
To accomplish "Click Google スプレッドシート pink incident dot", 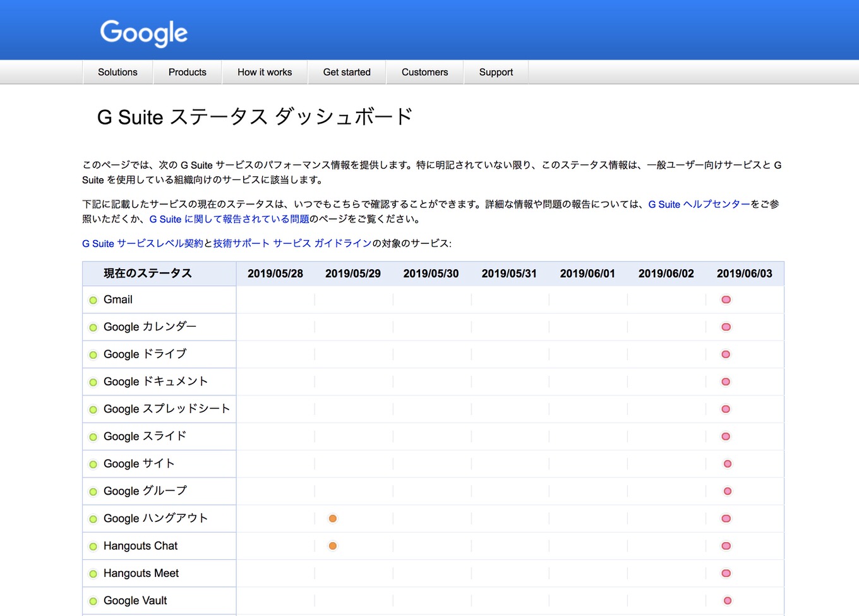I will click(726, 409).
